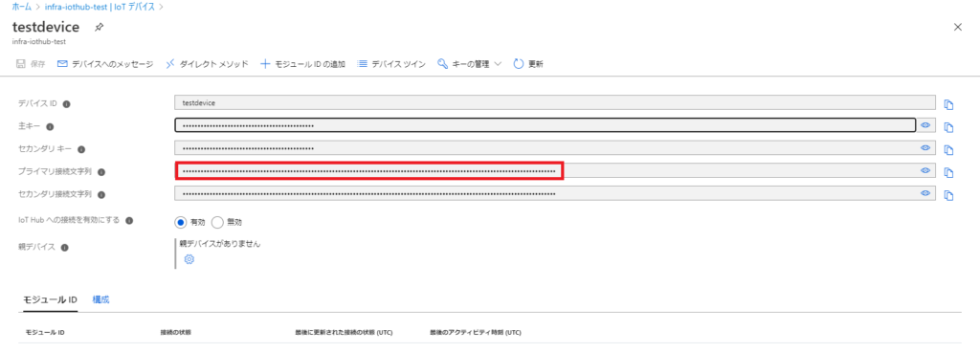Reveal the セカンダリ キー value
Screen dimensions: 980x353
click(x=925, y=148)
